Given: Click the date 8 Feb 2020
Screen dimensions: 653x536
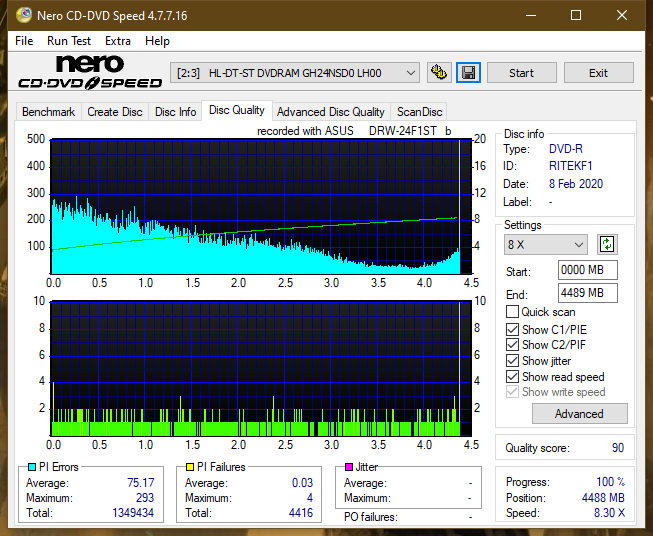Looking at the screenshot, I should click(x=576, y=184).
